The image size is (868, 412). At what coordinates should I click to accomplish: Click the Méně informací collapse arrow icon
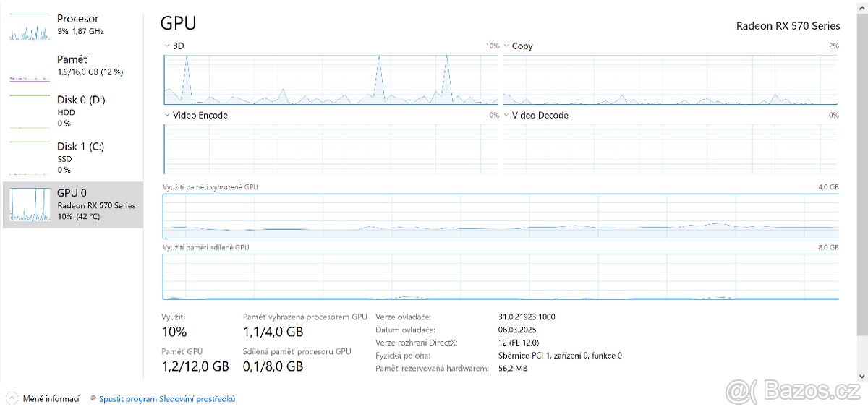pos(12,398)
